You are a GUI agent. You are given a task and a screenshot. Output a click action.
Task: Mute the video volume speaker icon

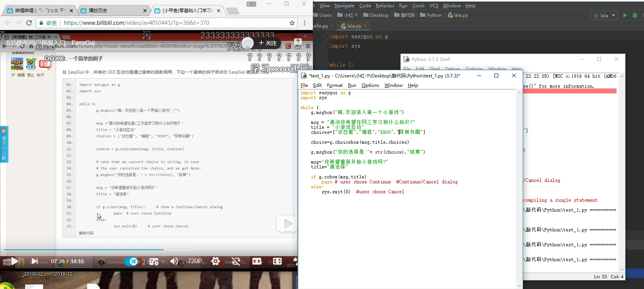point(174,261)
